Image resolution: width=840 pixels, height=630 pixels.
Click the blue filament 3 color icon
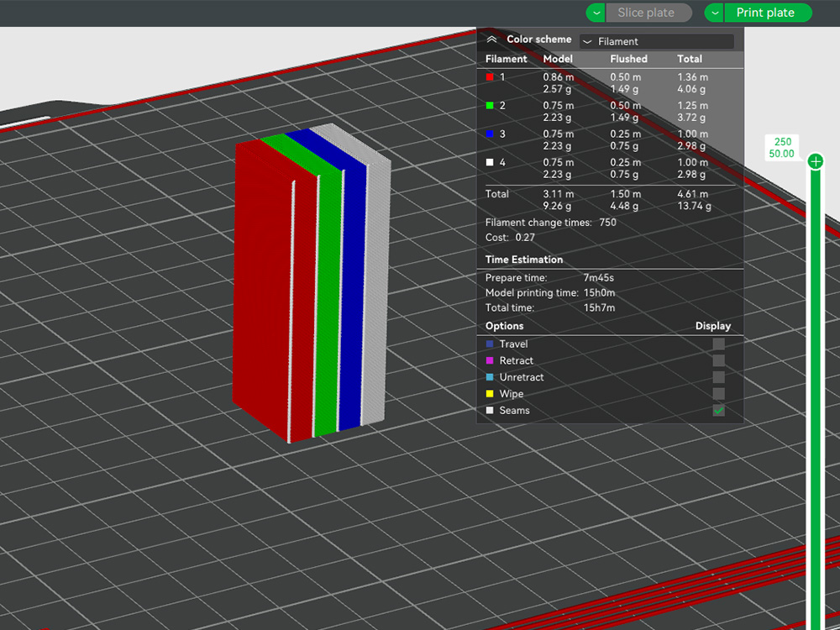[491, 134]
